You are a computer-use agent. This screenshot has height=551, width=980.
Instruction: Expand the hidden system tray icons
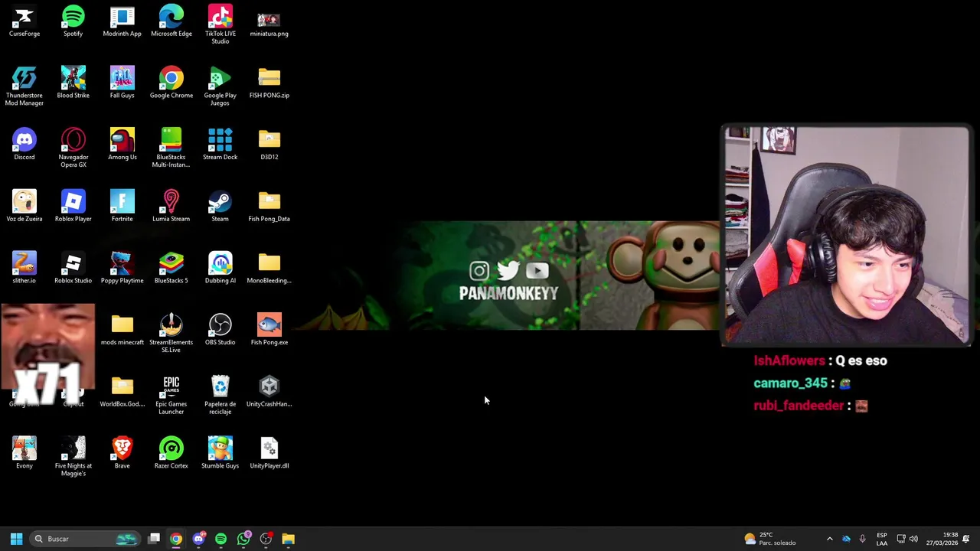coord(829,539)
